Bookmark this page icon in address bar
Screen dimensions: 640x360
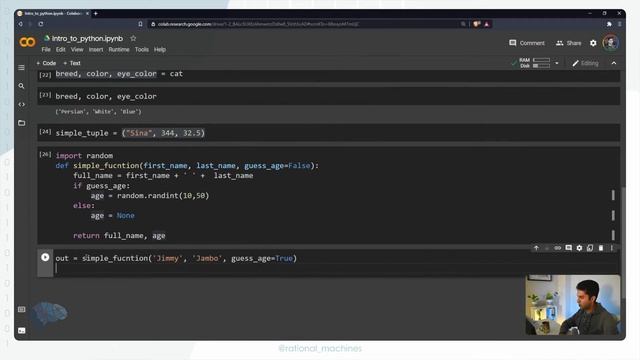(x=140, y=24)
